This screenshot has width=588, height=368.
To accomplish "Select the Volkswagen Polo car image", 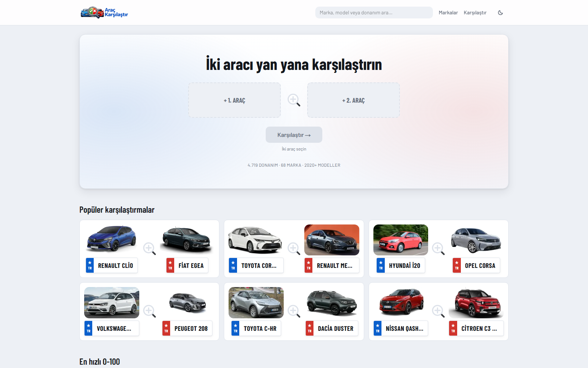I will (x=112, y=302).
